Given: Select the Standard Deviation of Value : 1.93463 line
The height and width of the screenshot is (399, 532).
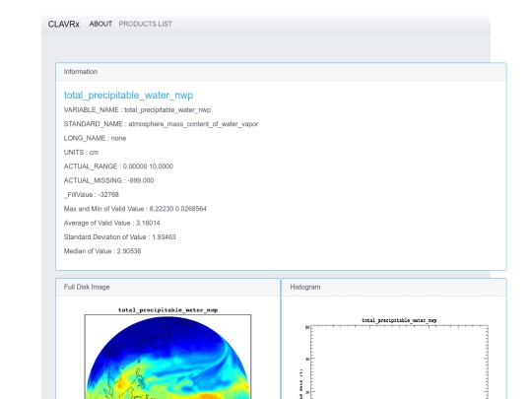Looking at the screenshot, I should [x=120, y=237].
